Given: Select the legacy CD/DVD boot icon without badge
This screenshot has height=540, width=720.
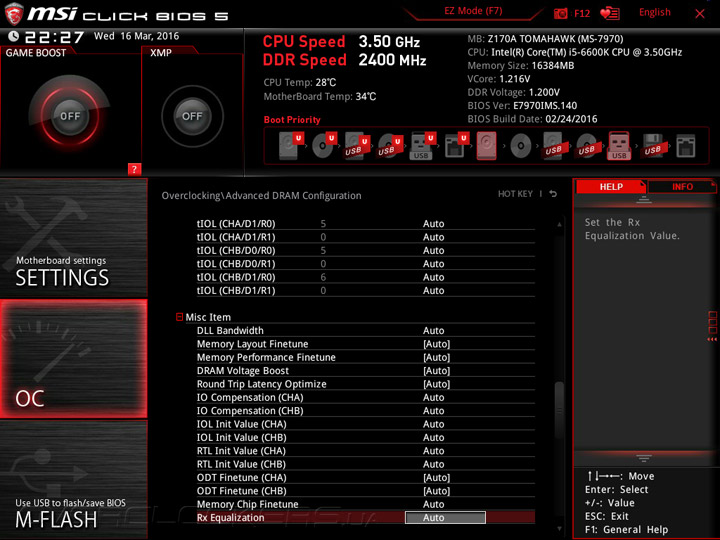Looking at the screenshot, I should point(521,146).
